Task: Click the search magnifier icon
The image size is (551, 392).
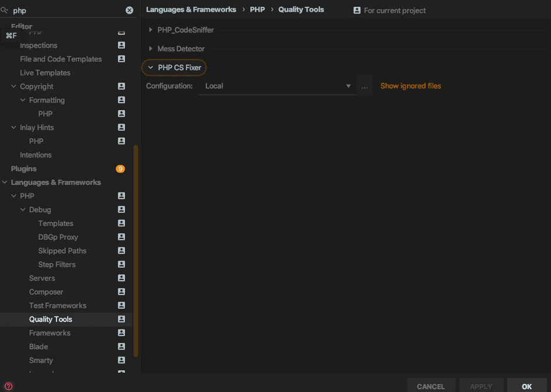Action: coord(4,10)
